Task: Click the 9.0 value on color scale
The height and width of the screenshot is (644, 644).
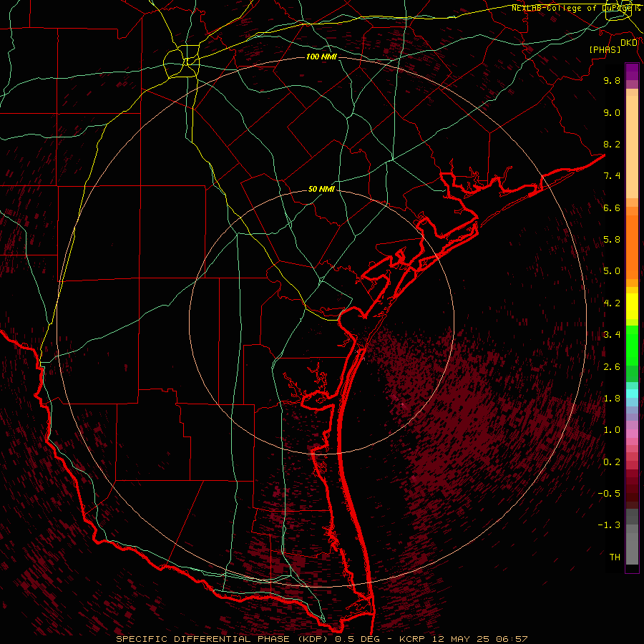Action: [612, 112]
